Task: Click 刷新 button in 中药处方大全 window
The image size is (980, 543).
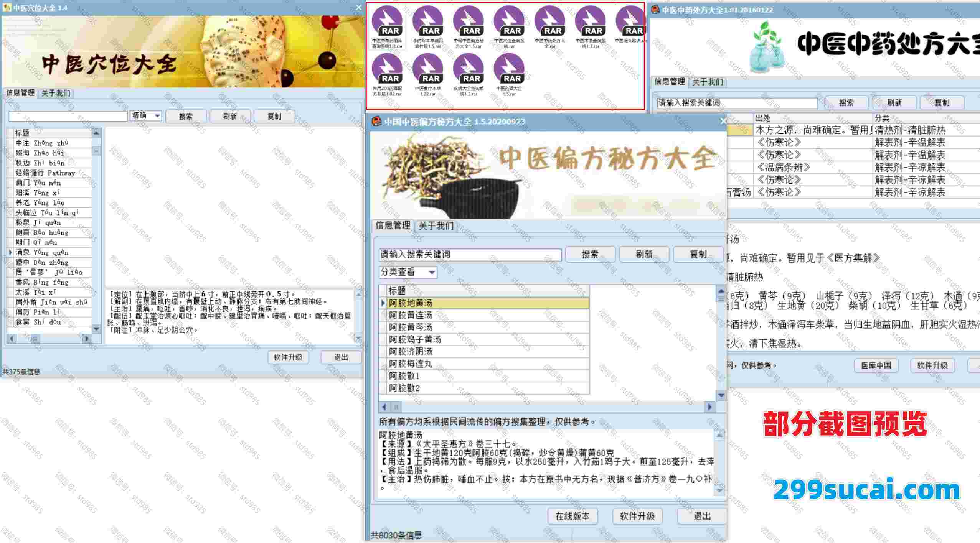Action: (894, 103)
